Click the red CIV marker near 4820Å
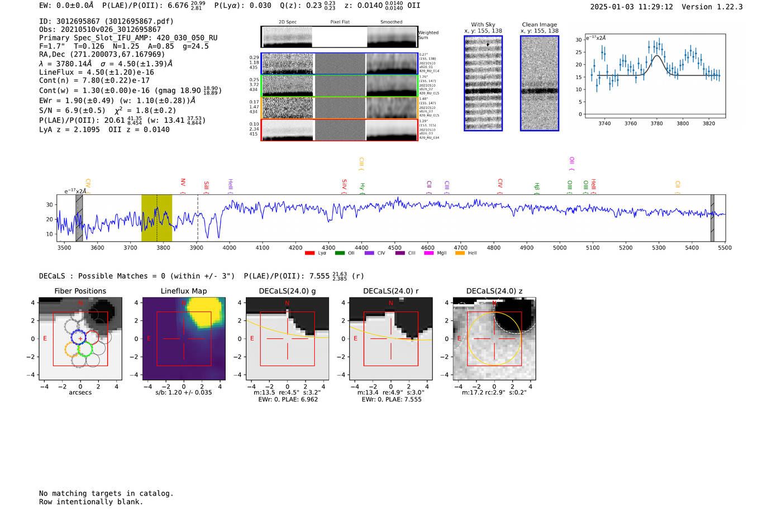782x532 pixels. [x=500, y=186]
